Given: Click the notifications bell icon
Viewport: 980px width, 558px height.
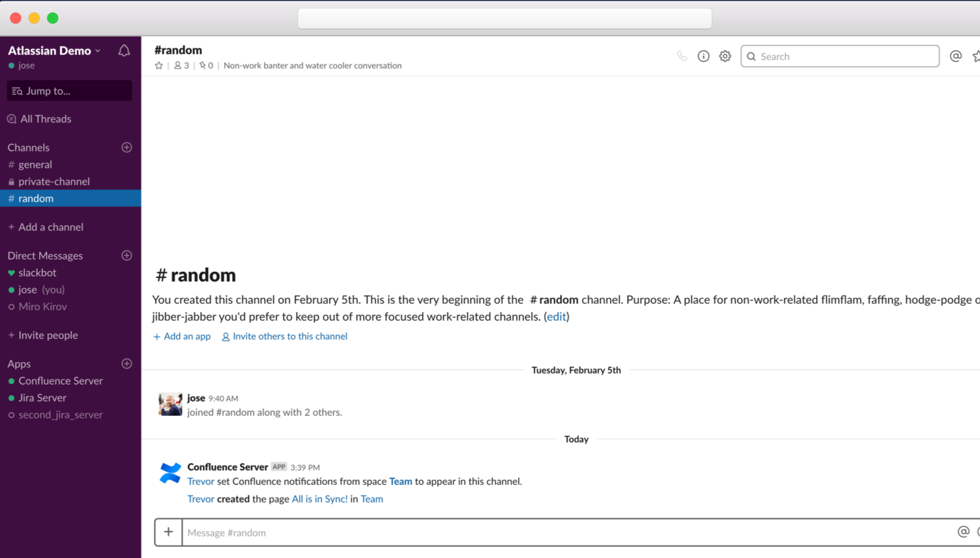Looking at the screenshot, I should (x=124, y=51).
